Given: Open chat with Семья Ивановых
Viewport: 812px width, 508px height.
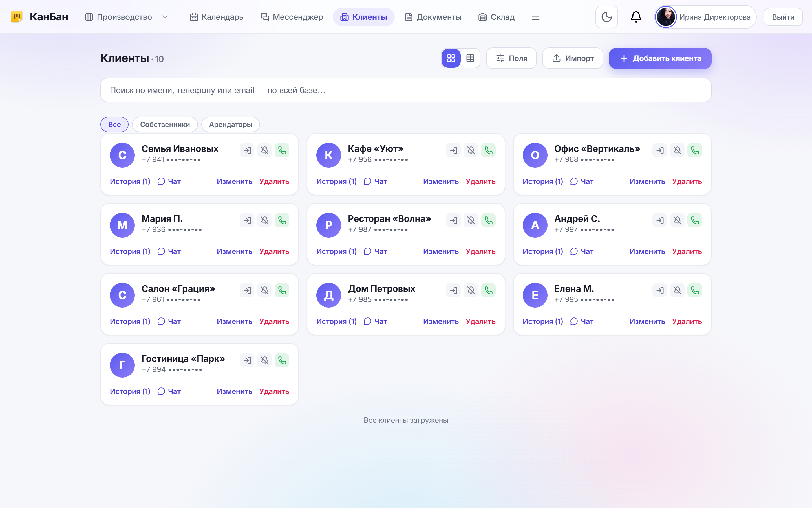Looking at the screenshot, I should click(169, 181).
